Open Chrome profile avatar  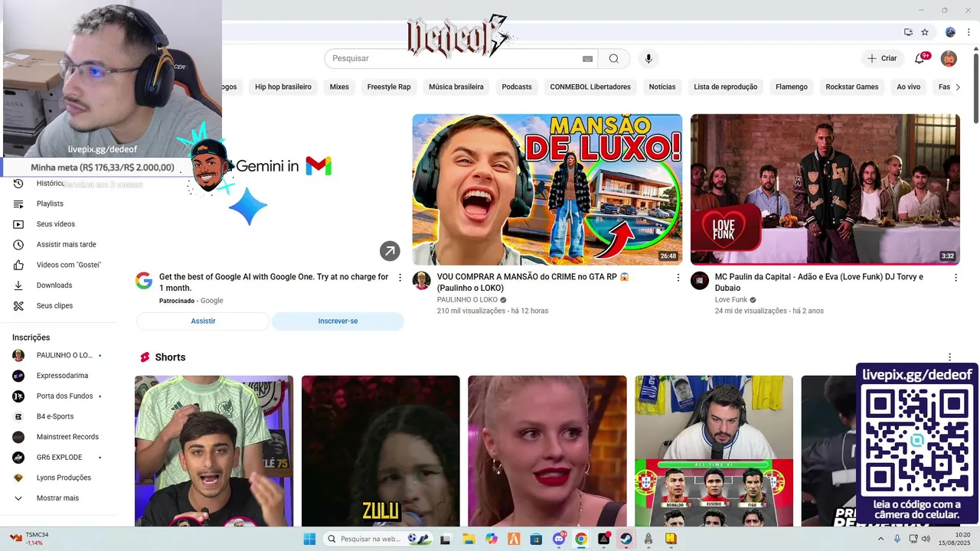(950, 32)
